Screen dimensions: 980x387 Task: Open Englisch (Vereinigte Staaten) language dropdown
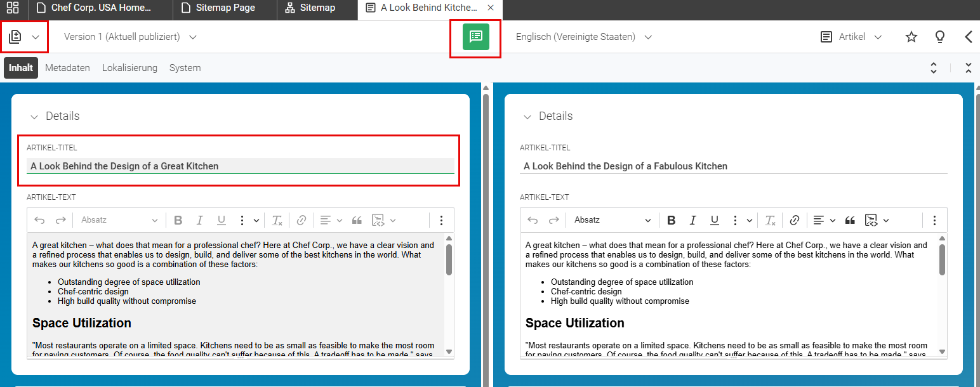tap(584, 37)
